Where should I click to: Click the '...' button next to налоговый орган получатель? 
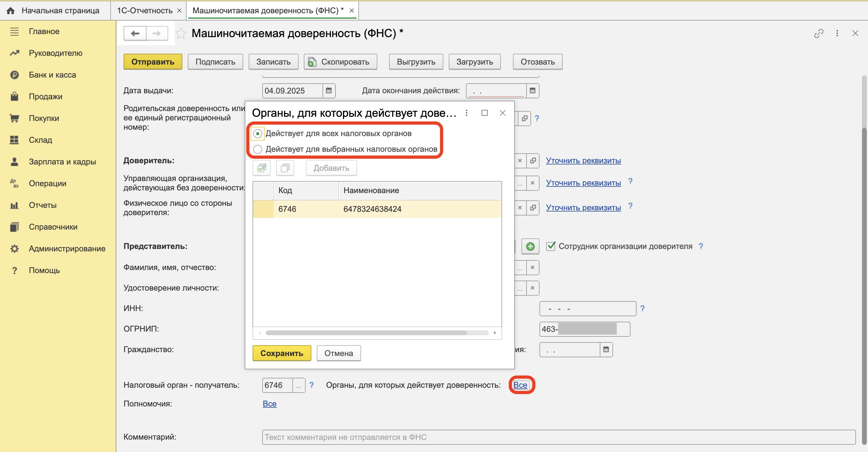(299, 385)
